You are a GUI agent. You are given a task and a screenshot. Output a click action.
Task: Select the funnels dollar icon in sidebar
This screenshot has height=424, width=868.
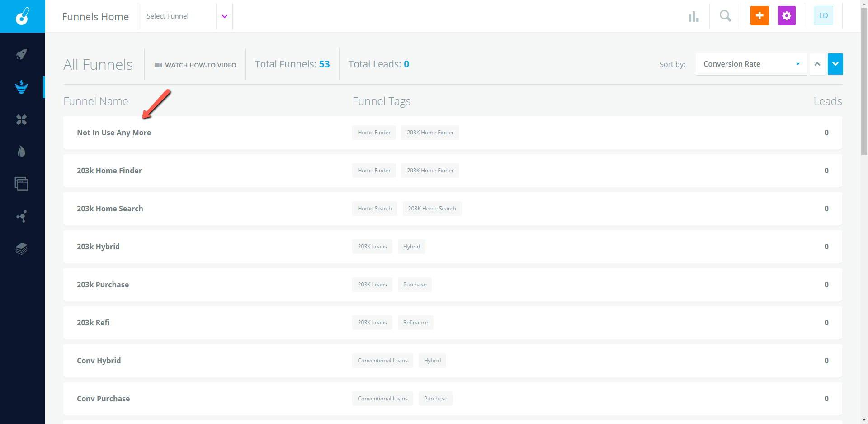21,87
